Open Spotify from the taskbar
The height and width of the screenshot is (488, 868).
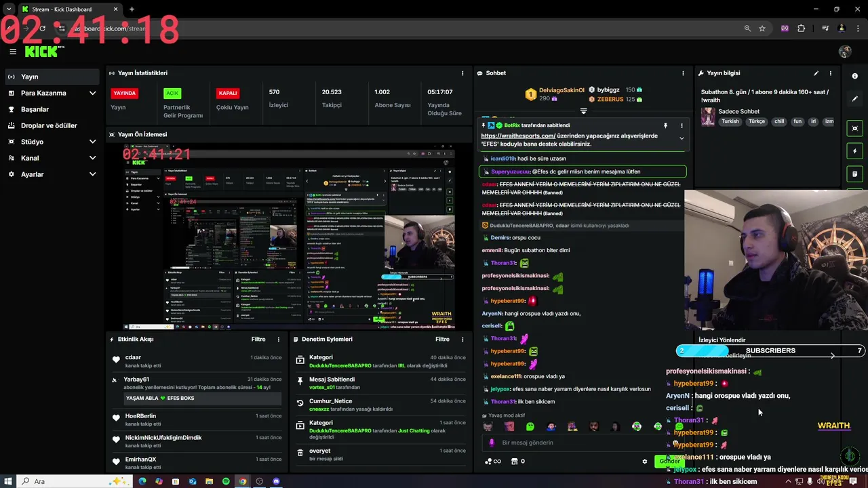(226, 481)
